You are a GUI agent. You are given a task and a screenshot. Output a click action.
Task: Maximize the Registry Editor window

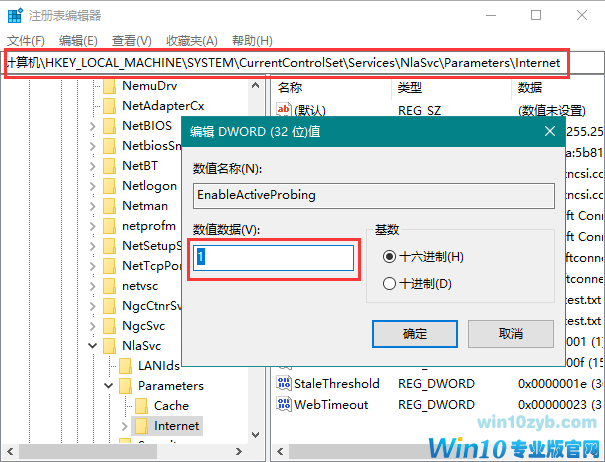click(536, 15)
